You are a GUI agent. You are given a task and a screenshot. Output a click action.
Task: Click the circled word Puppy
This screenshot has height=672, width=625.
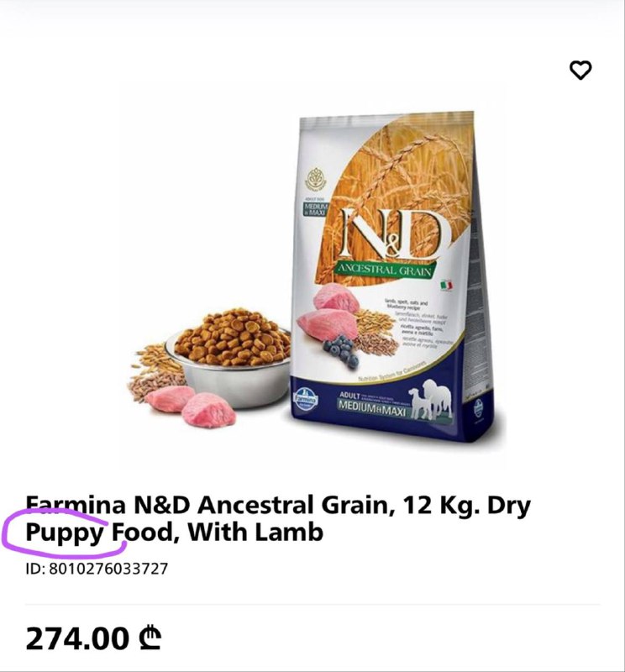click(x=66, y=533)
